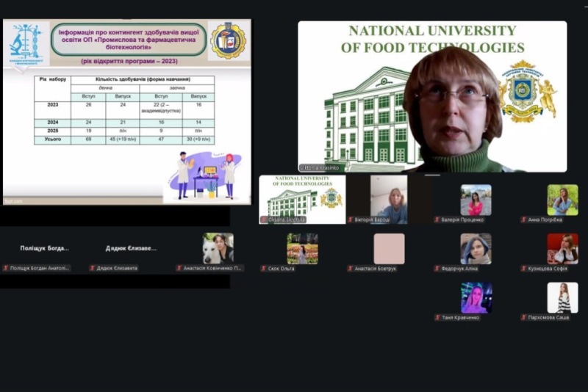588x392 pixels.
Task: Click muted mic icon beside Oksana Skrotska
Action: click(264, 219)
